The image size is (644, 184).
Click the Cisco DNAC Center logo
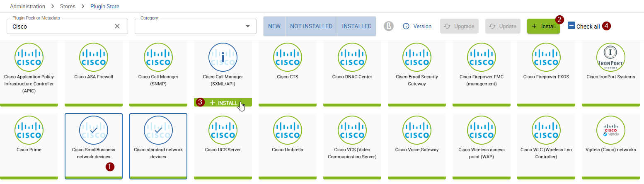pos(352,57)
